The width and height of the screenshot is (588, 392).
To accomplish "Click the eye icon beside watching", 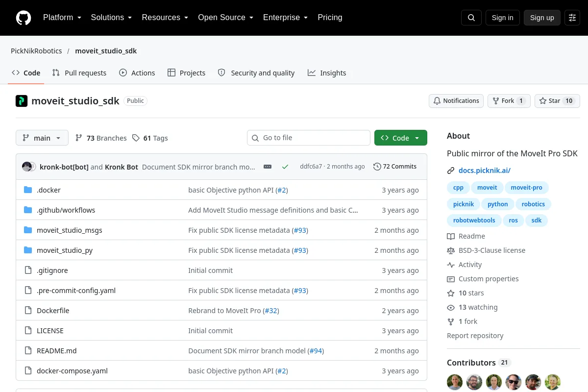I will [451, 307].
